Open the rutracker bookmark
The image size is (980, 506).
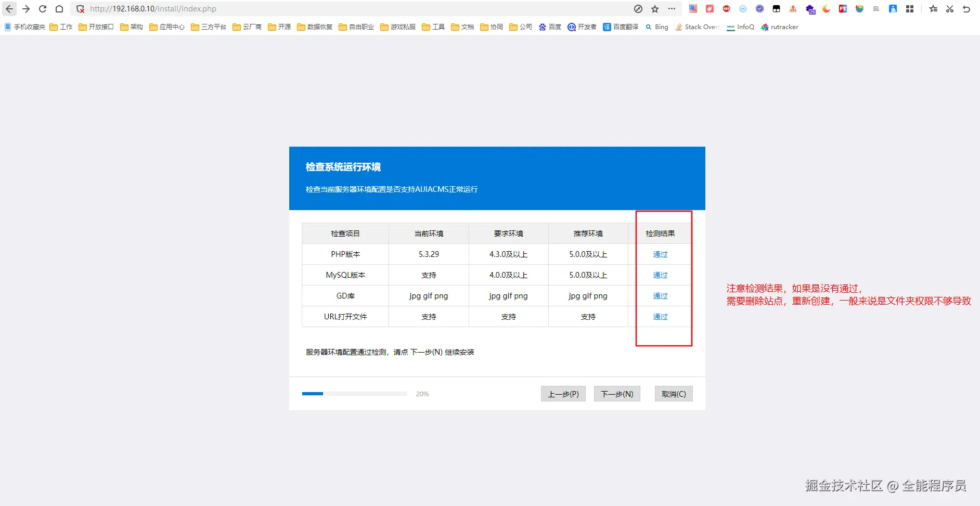[780, 27]
